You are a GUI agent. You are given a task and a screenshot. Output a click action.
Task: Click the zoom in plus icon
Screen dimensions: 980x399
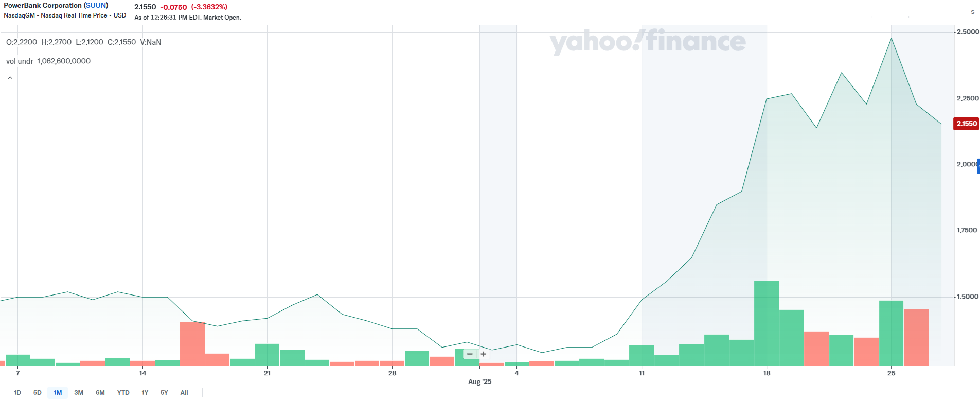tap(484, 354)
